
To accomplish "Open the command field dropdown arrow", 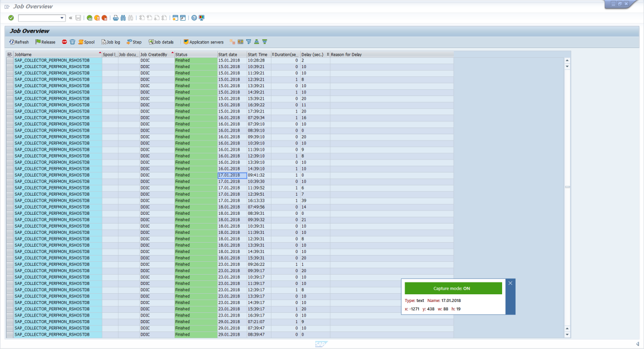I will 62,18.
